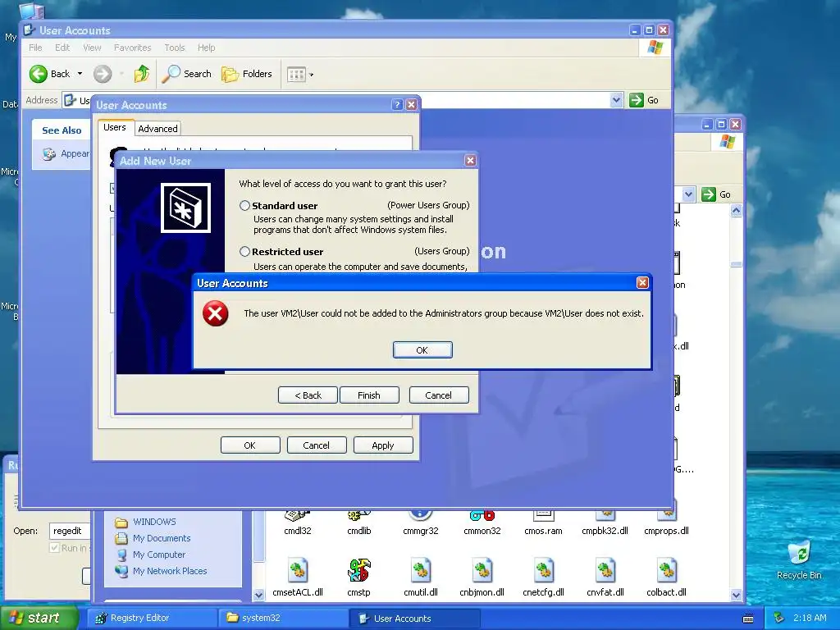Select the cmmon32 file icon

pos(482,523)
